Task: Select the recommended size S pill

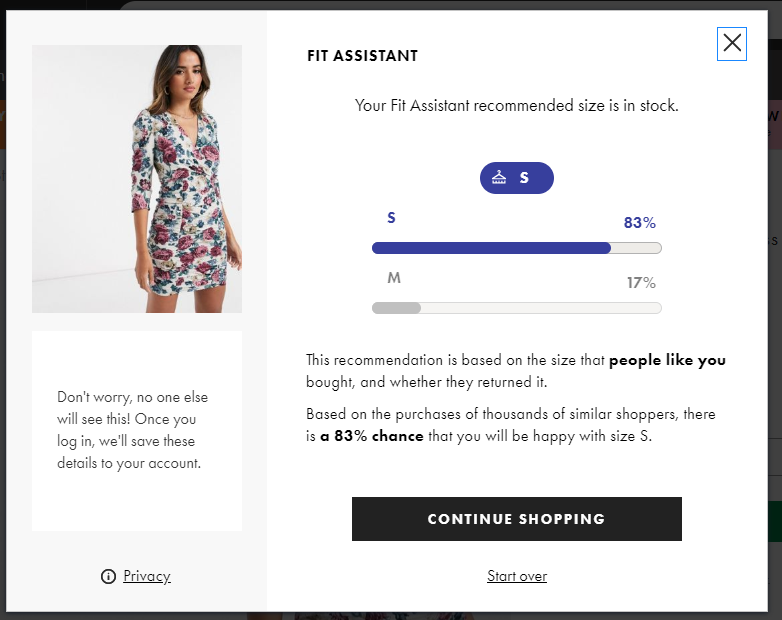Action: coord(517,178)
